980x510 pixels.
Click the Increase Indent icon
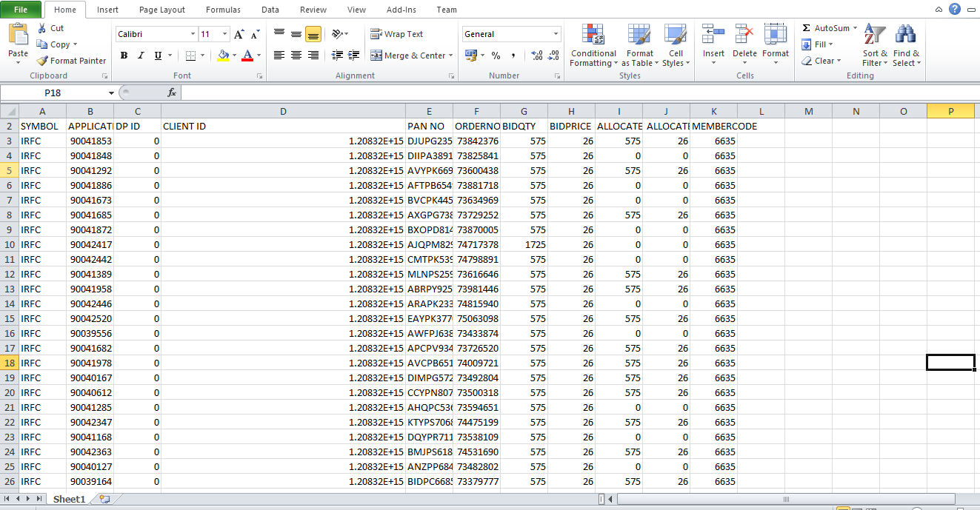click(x=354, y=56)
